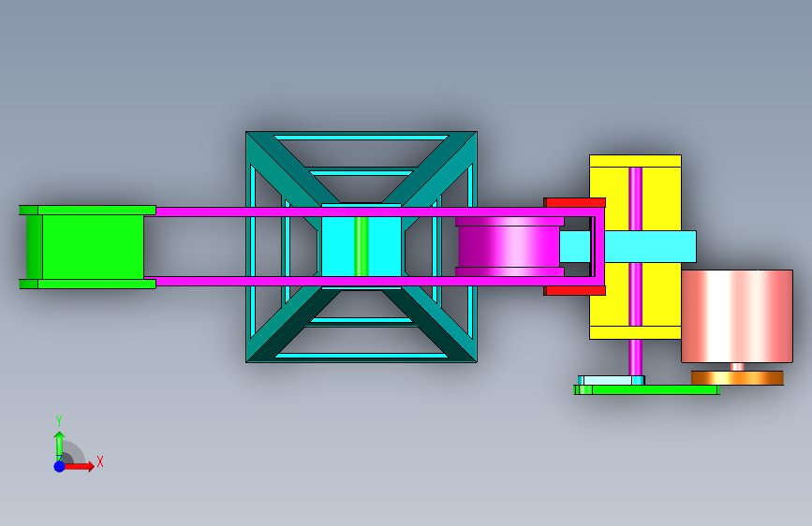Screen dimensions: 812x526
Task: Click the top cyan bar of the square frame
Action: tap(362, 138)
